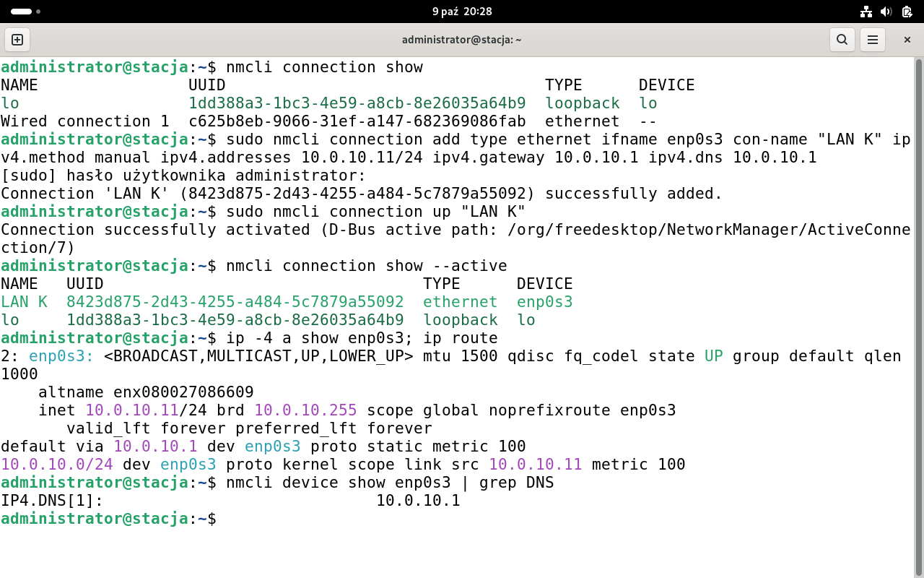Viewport: 924px width, 578px height.
Task: Click the word "noprefixroute"
Action: coord(550,410)
